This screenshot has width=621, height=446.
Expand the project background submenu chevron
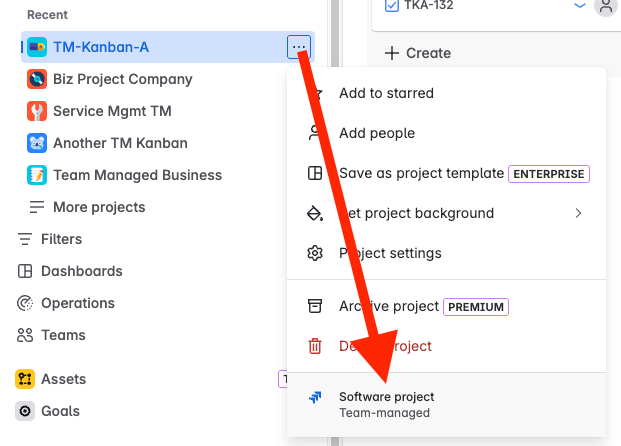(x=578, y=213)
